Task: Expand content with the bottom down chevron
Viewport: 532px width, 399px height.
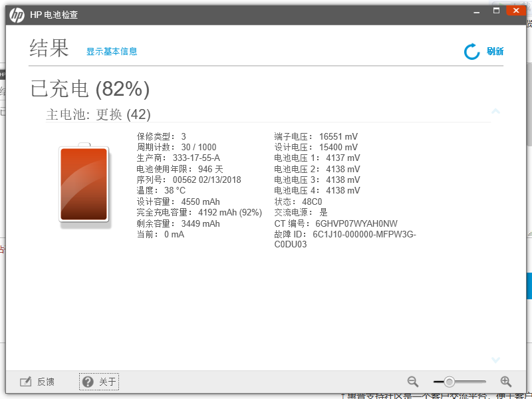Action: (x=495, y=360)
